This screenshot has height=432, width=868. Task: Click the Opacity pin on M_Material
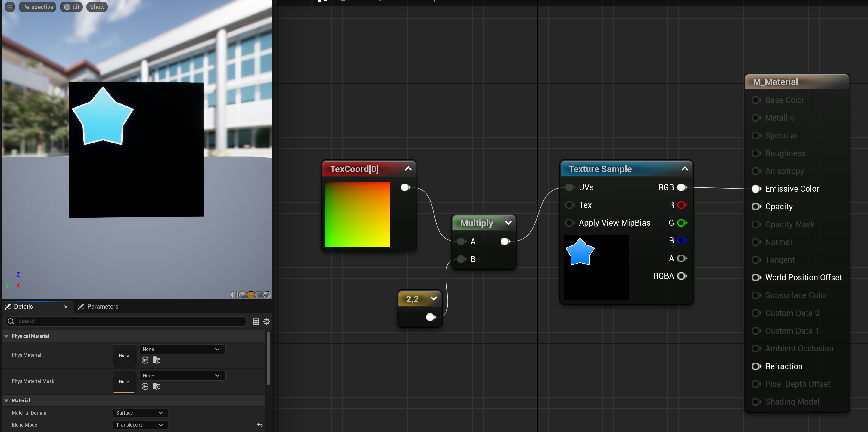[x=756, y=206]
